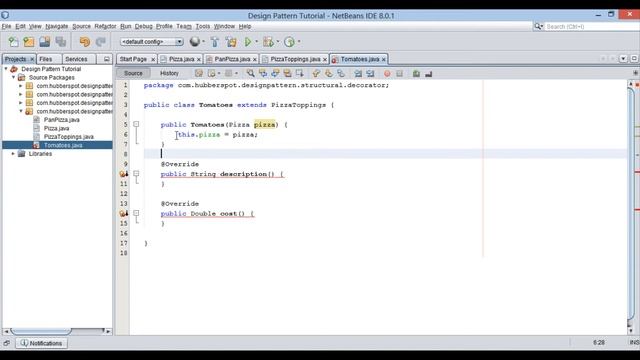
Task: Open the dropdown arrow next to Profile Project
Action: click(299, 42)
